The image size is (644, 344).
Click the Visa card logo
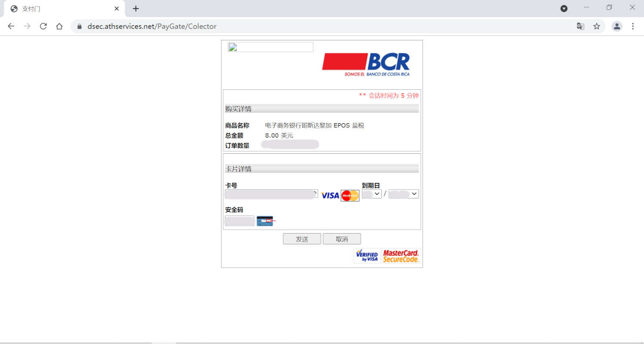(x=330, y=195)
